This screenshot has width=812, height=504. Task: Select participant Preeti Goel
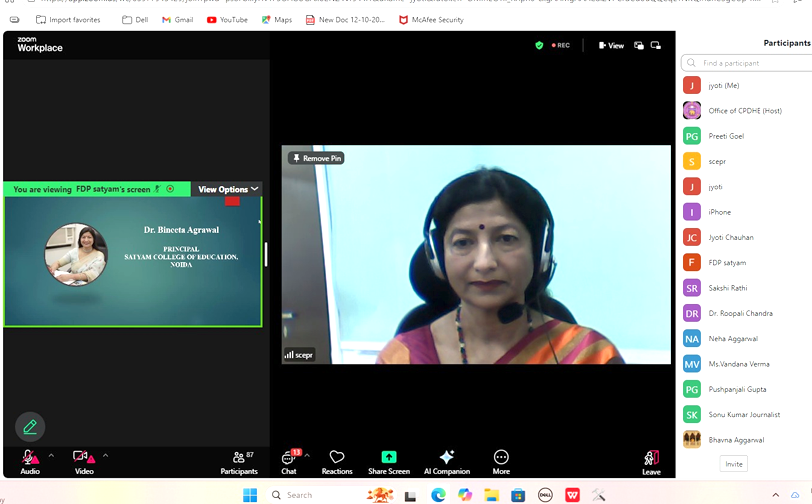pyautogui.click(x=746, y=136)
